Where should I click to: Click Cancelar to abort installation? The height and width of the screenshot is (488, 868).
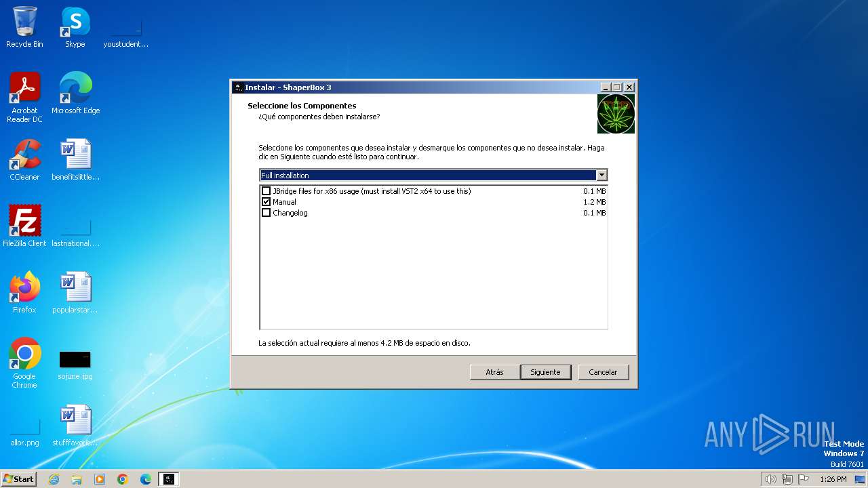coord(603,372)
